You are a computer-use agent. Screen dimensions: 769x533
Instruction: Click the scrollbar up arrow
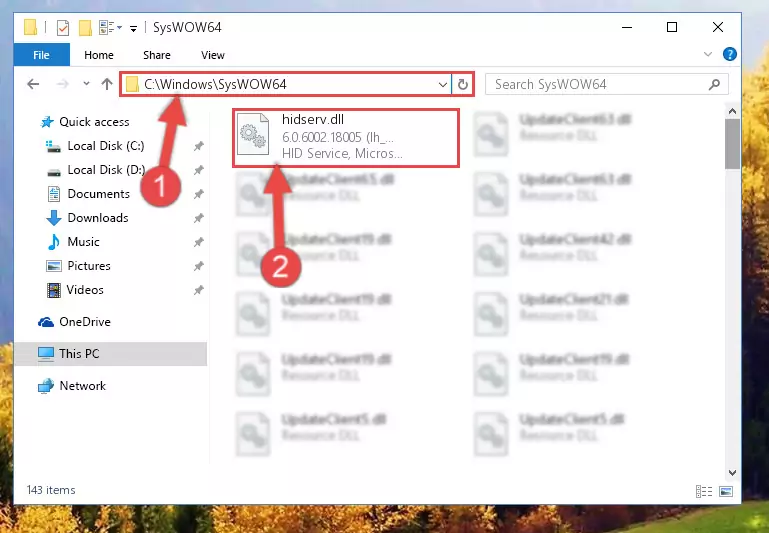[x=732, y=111]
